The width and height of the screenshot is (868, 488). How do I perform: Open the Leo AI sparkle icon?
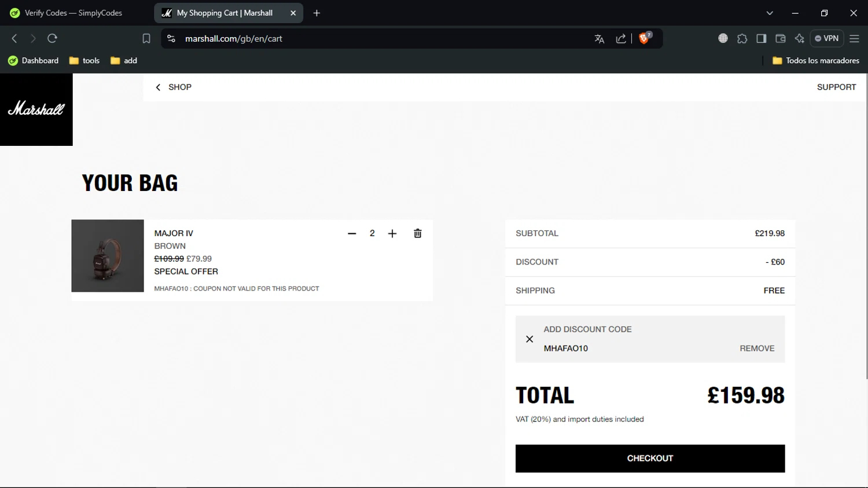tap(799, 38)
